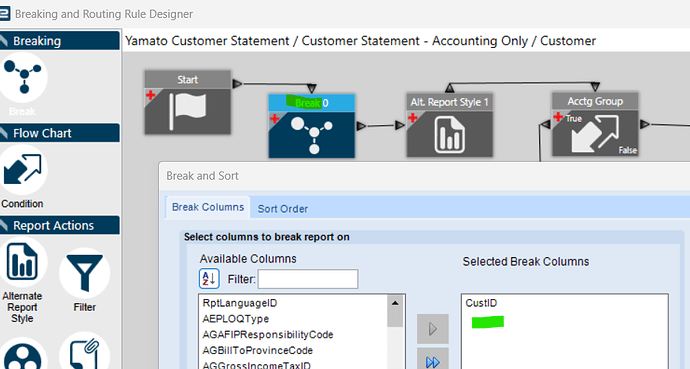
Task: Collapse the Report Actions section header
Action: point(60,225)
